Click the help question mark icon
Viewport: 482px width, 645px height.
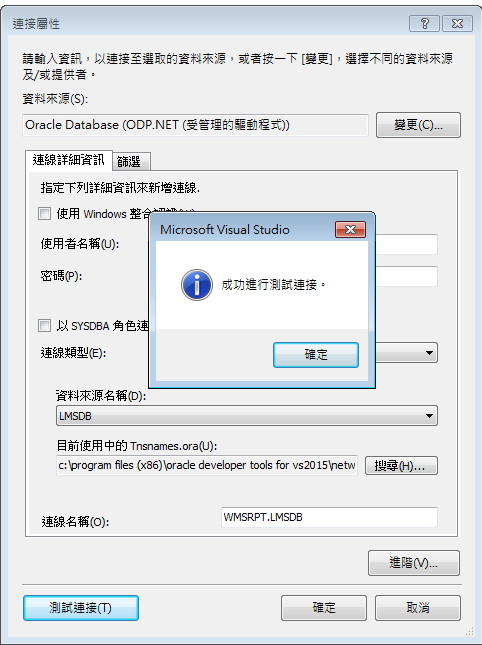pos(424,23)
